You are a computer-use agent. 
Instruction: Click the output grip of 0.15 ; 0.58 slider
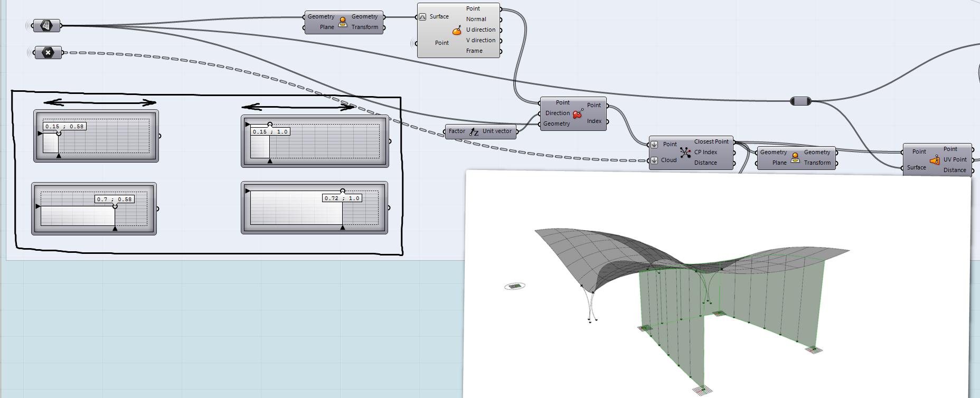tap(159, 136)
